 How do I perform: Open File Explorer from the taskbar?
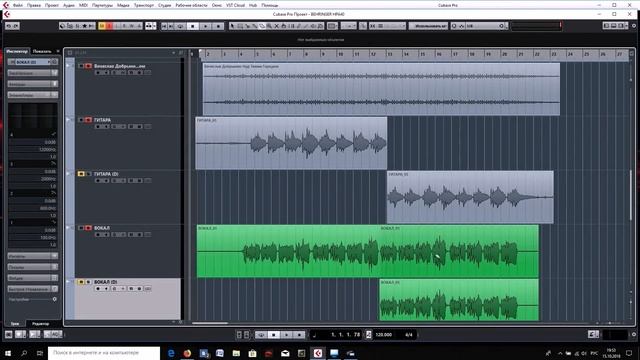[x=236, y=353]
